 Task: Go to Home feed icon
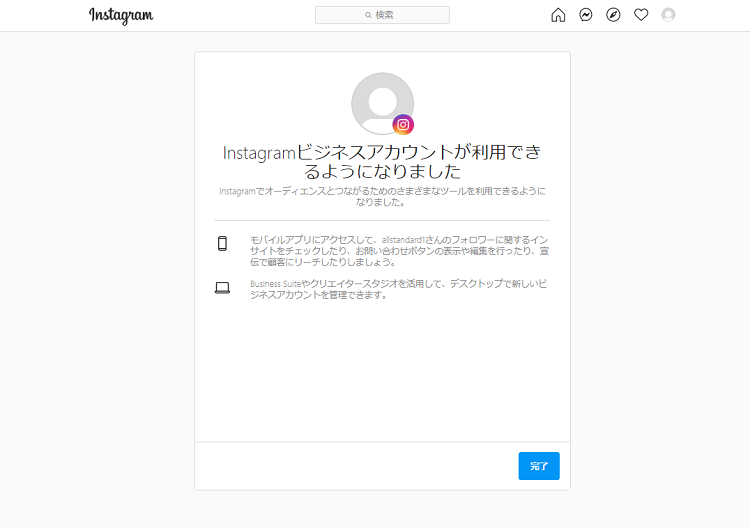tap(558, 15)
